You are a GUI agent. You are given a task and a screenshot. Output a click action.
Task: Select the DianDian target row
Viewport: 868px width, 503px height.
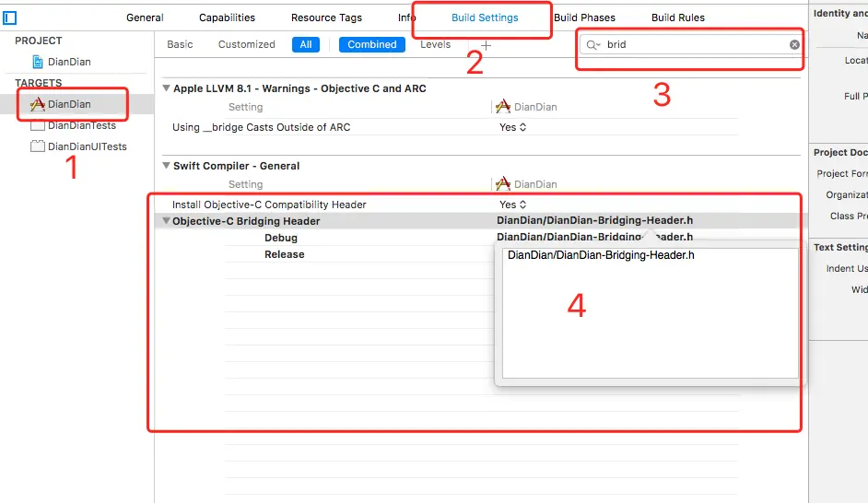(77, 104)
